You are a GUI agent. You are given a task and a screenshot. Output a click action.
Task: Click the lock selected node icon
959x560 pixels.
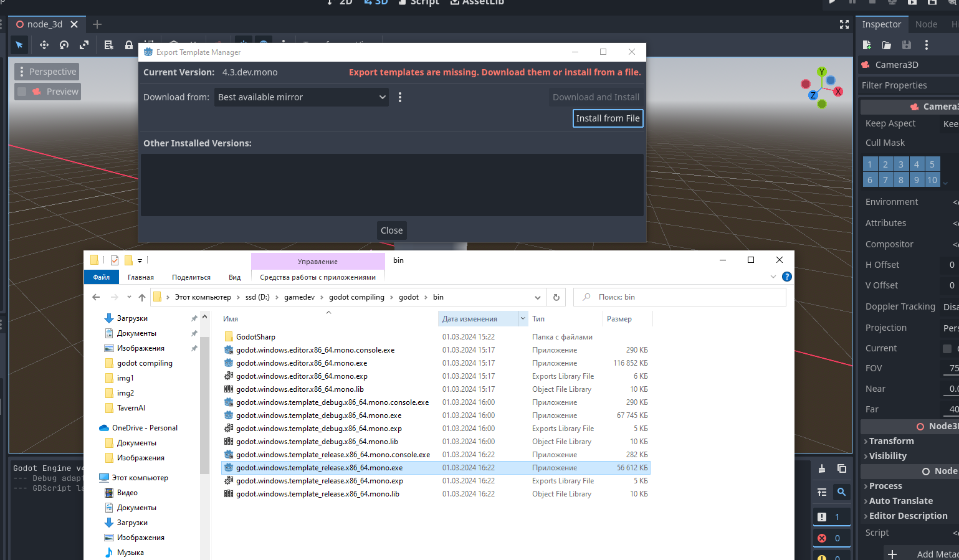128,45
